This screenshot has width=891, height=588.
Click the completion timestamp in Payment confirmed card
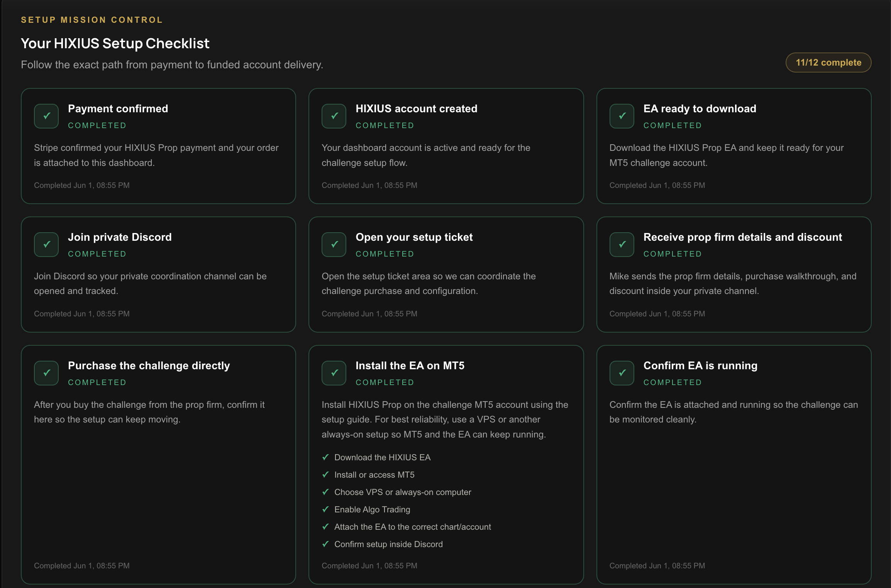click(82, 185)
